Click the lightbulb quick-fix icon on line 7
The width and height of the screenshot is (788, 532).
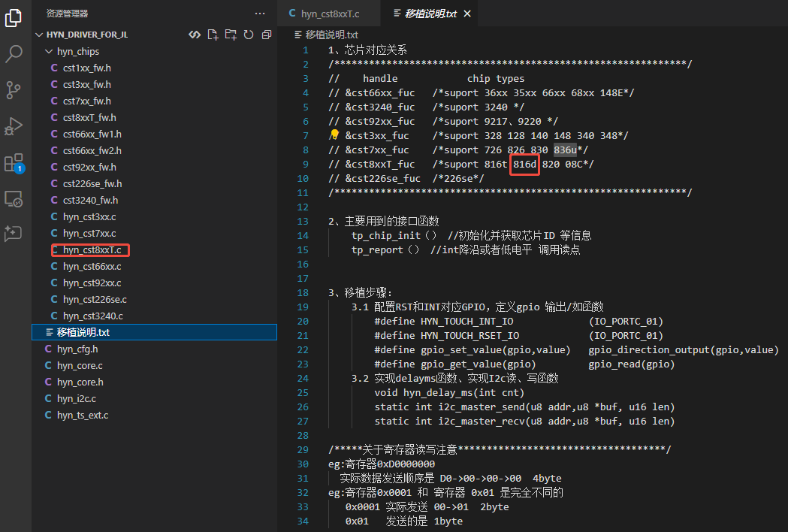pyautogui.click(x=335, y=135)
